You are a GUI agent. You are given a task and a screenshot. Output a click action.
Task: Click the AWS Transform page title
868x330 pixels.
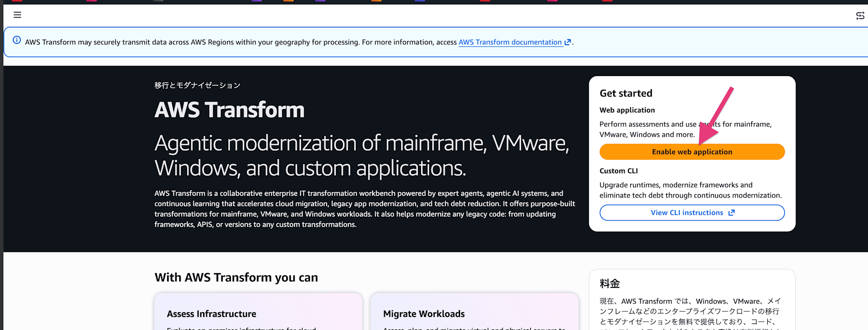pos(230,109)
